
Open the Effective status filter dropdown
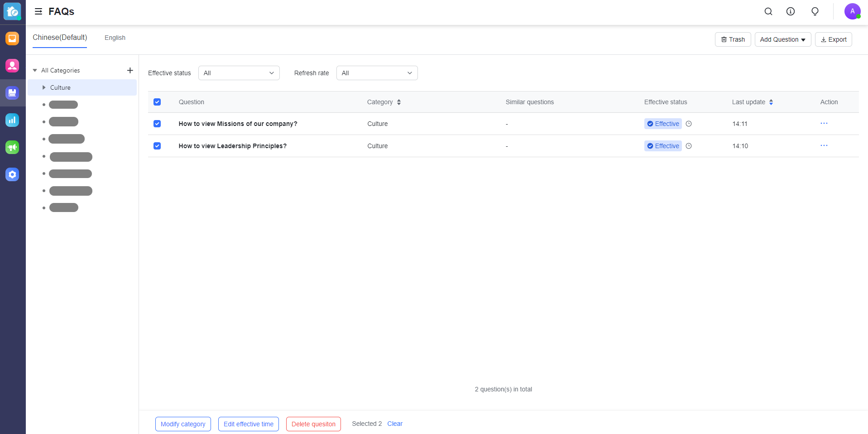click(239, 72)
